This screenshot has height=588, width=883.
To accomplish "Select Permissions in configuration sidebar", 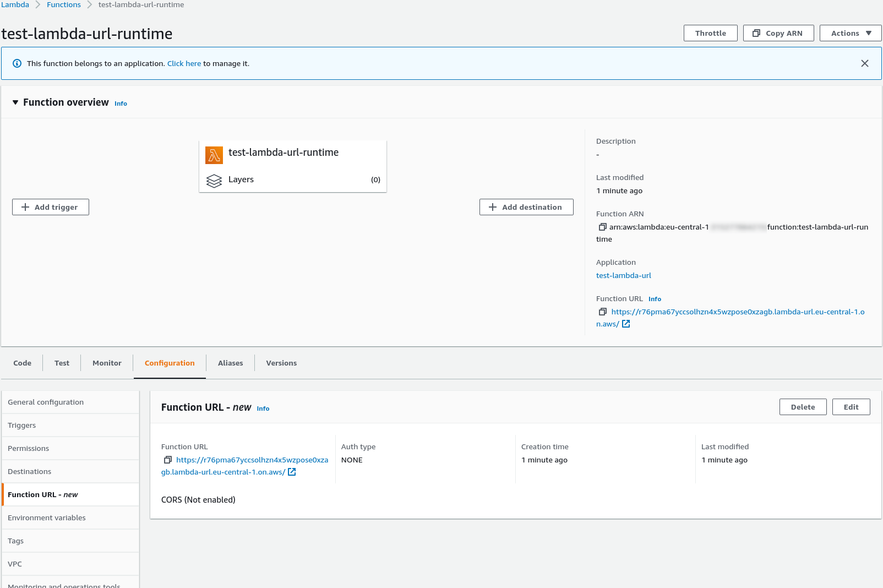I will 70,448.
